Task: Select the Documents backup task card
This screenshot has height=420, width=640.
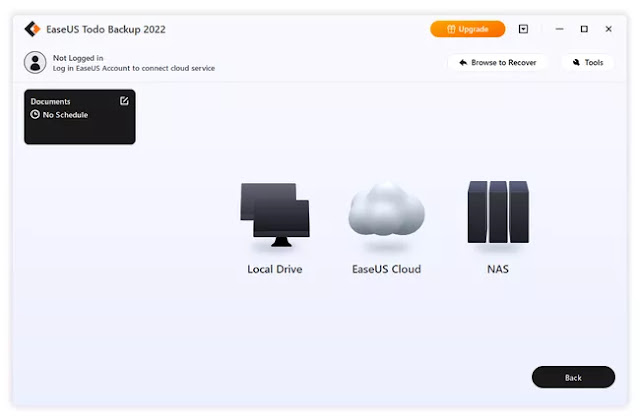Action: 80,117
